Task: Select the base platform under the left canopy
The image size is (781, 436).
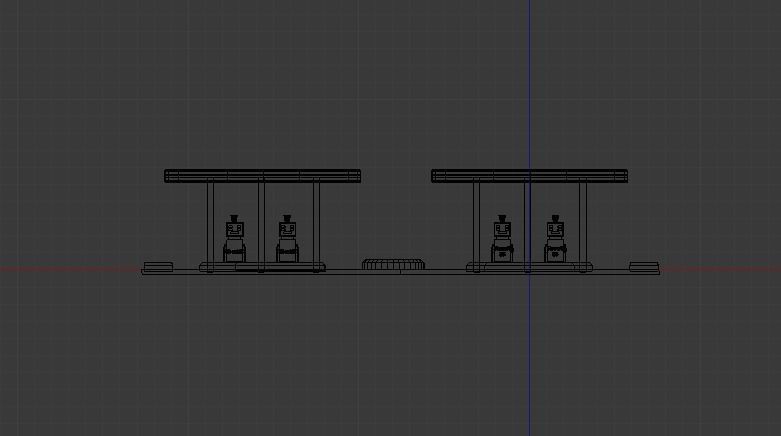Action: point(262,267)
